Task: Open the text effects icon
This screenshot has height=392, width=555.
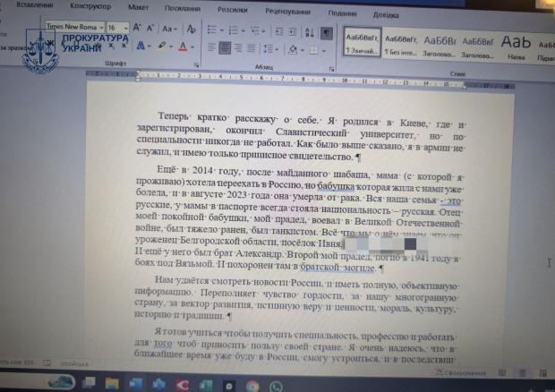Action: pos(142,47)
